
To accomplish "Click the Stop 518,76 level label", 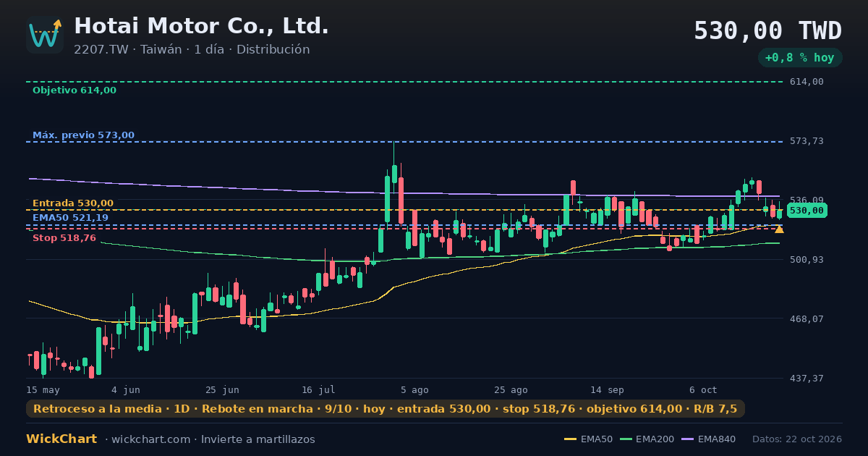I will 64,238.
